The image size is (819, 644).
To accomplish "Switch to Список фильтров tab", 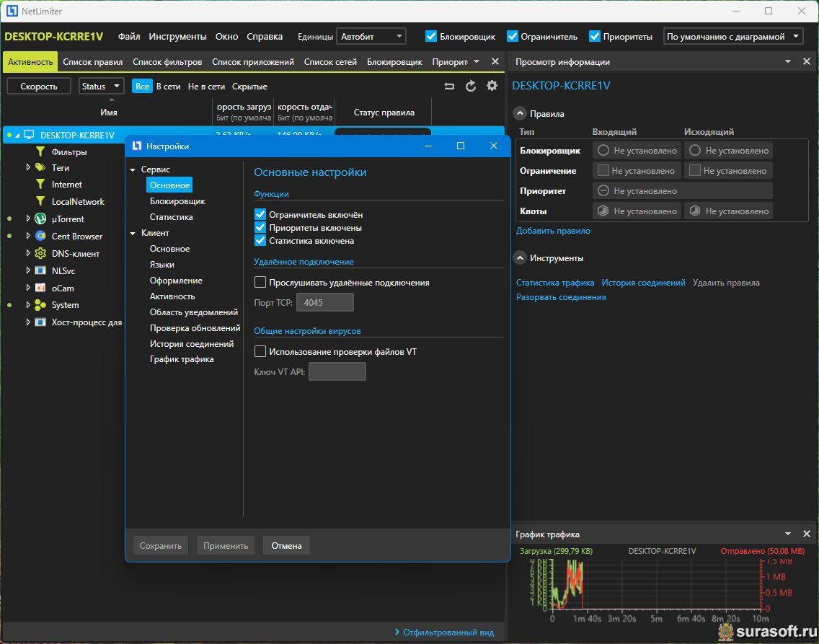I will pyautogui.click(x=167, y=61).
